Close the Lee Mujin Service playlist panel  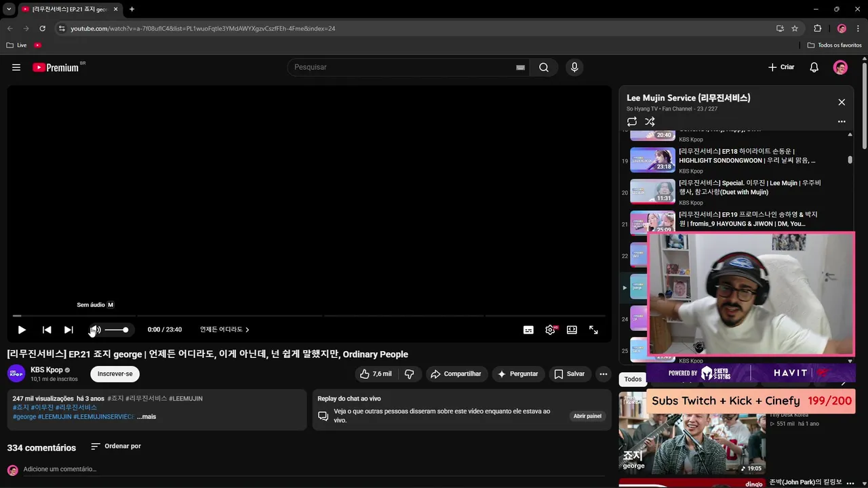pos(842,102)
